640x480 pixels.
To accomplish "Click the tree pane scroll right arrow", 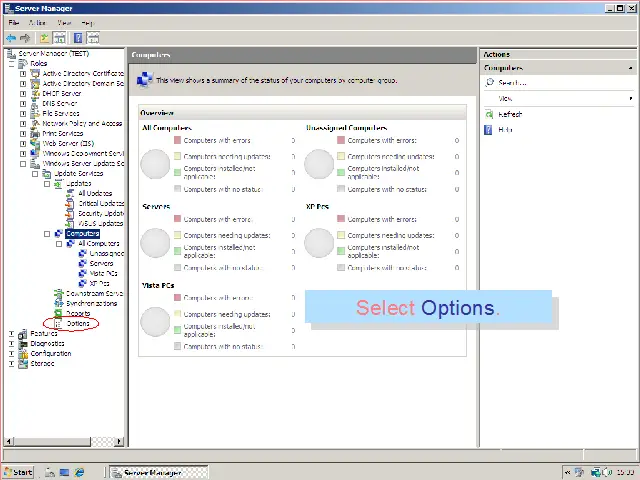I will click(x=119, y=441).
